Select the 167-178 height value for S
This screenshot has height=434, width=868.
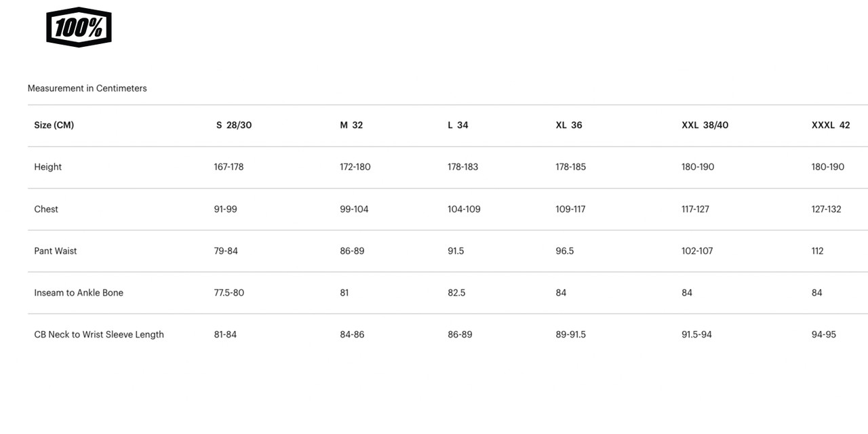pyautogui.click(x=229, y=167)
